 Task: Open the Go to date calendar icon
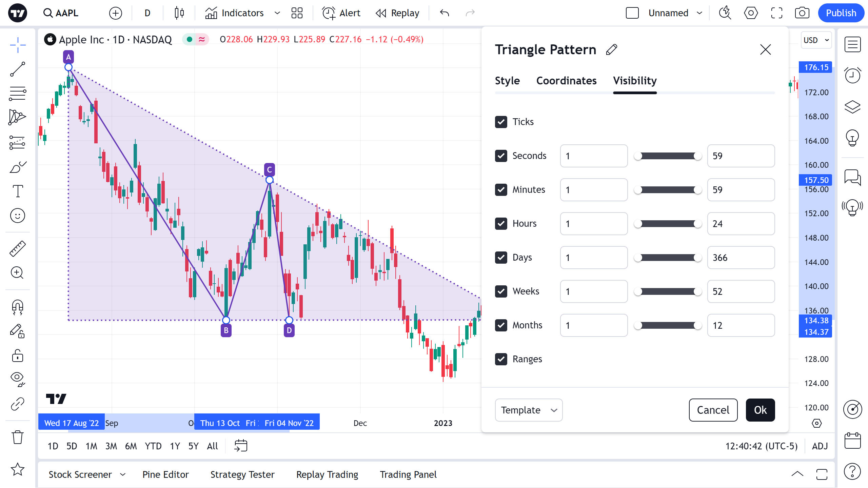(241, 446)
